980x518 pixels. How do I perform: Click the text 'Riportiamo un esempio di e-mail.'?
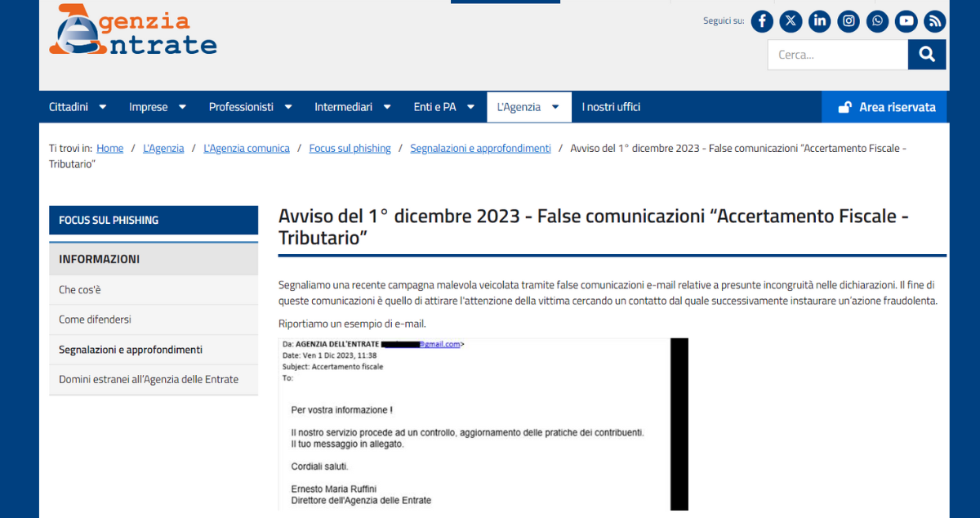pos(352,324)
